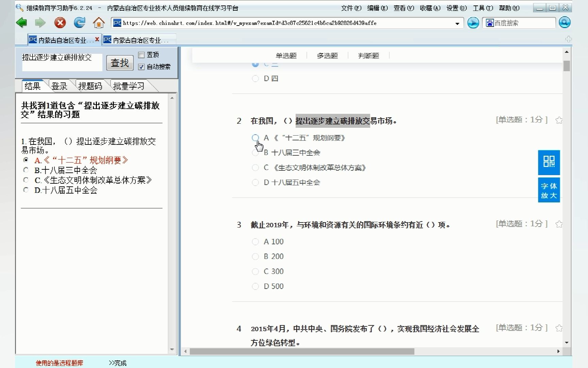Choose option D 500 for question 3
The height and width of the screenshot is (368, 588).
[255, 286]
